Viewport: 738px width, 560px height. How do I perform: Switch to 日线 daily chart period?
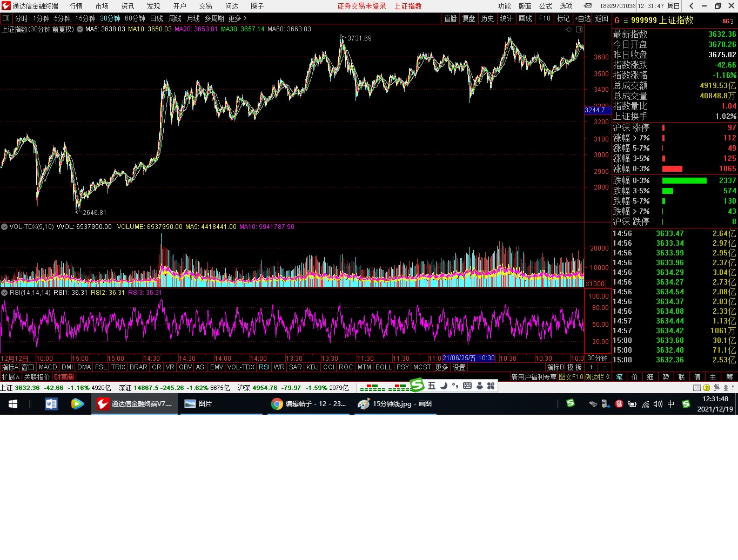(x=157, y=18)
